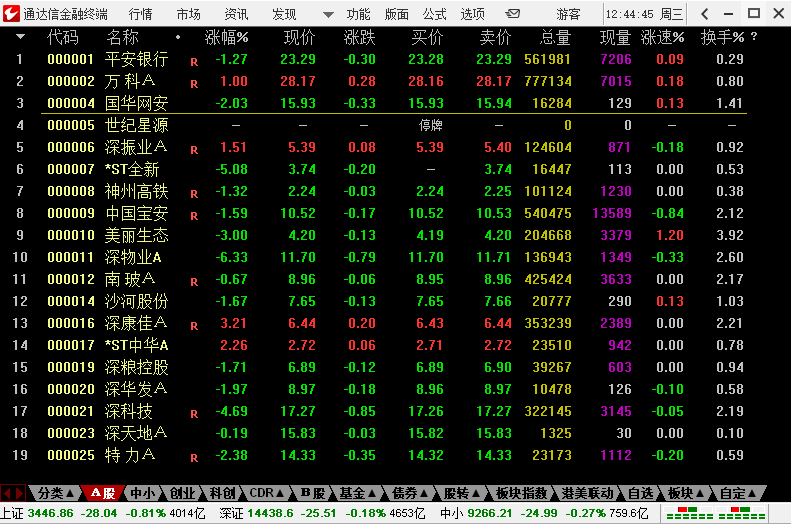Viewport: 791px width, 524px height.
Task: Open the 公式 menu
Action: click(x=434, y=14)
